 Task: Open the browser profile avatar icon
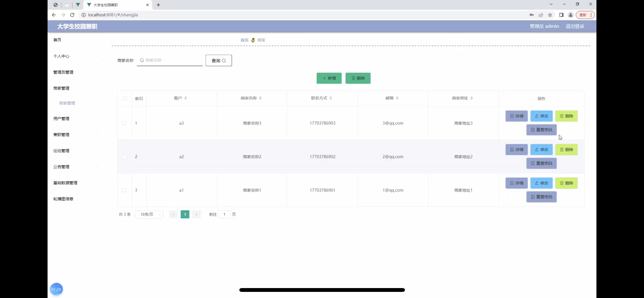click(x=570, y=15)
